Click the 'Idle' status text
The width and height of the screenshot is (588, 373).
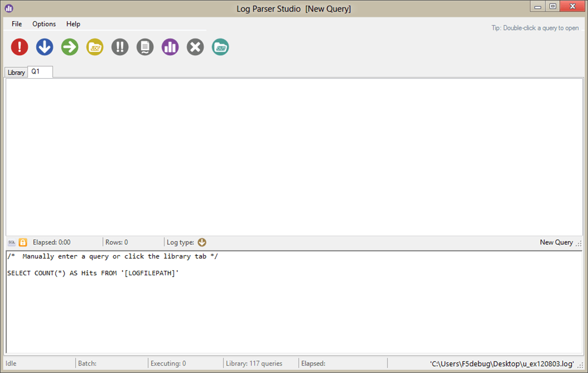tap(11, 364)
